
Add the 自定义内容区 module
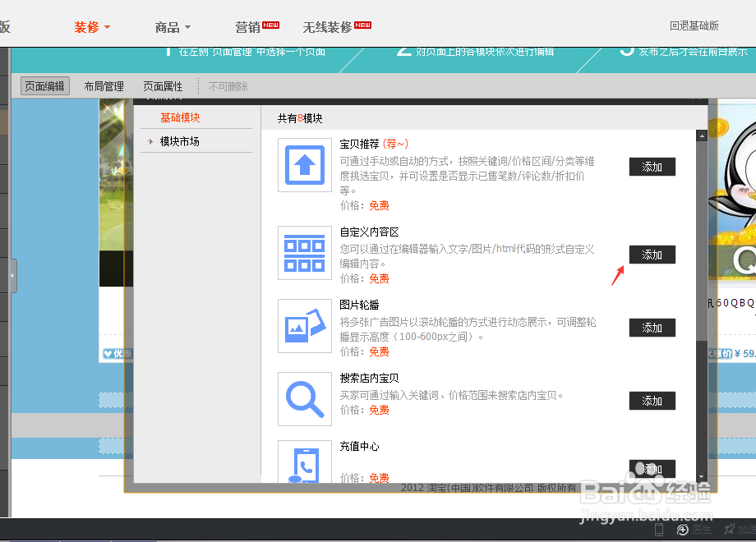[x=652, y=255]
